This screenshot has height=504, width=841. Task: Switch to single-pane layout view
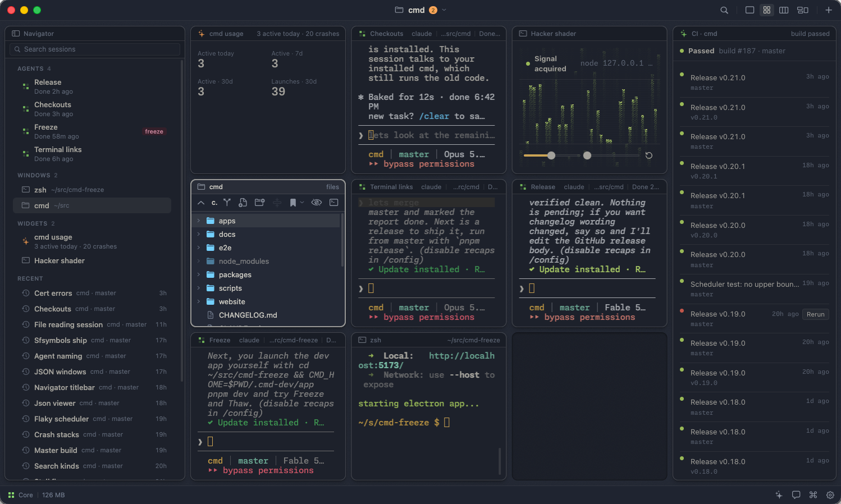click(749, 10)
